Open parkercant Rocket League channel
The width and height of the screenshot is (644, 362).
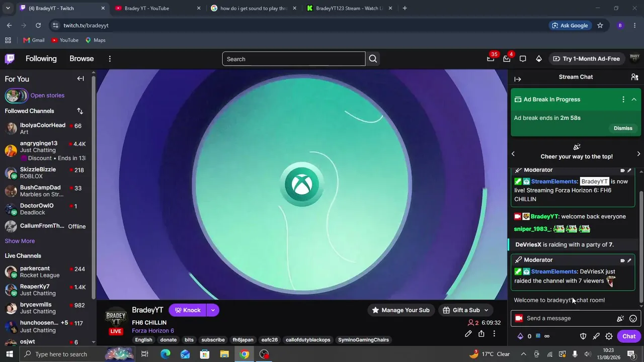[46, 272]
